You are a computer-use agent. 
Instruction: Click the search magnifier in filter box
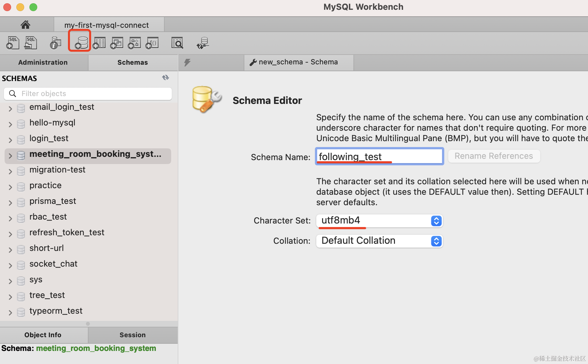pyautogui.click(x=12, y=94)
